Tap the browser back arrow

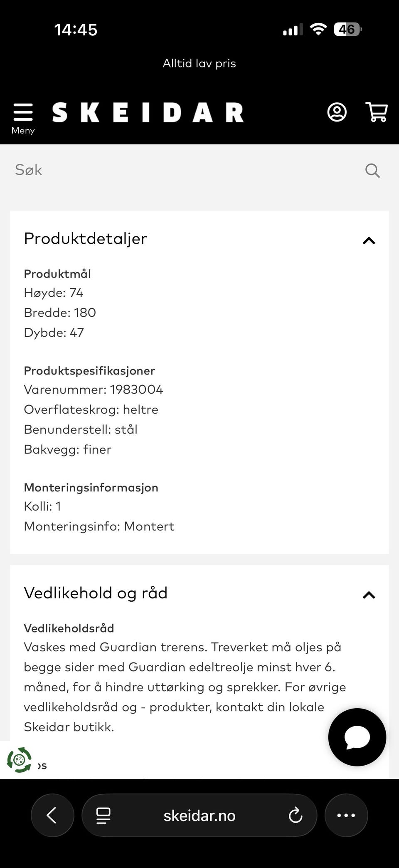(52, 815)
